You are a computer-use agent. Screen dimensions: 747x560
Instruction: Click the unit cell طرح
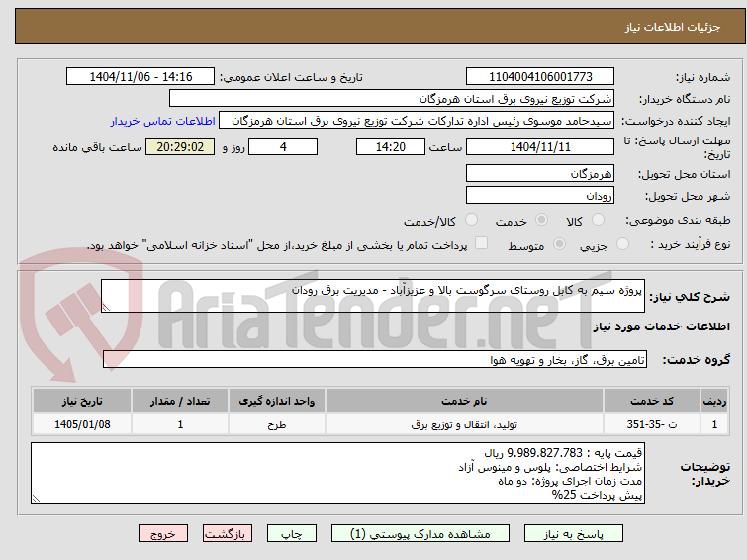(x=277, y=424)
